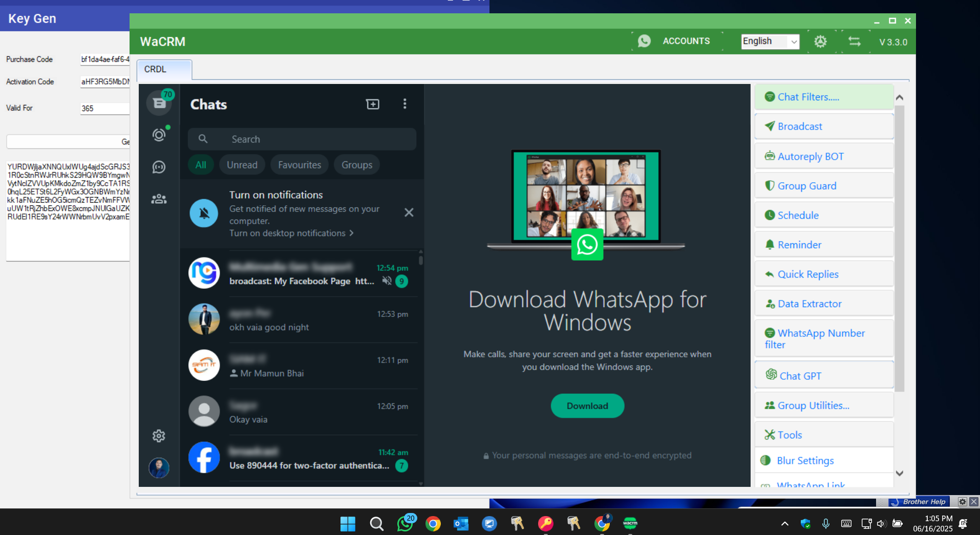Open the Status icon in WhatsApp sidebar
Screen dimensions: 980x535
coord(159,135)
